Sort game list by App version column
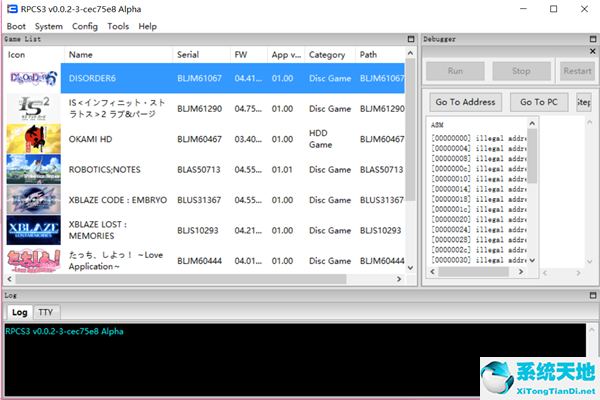The width and height of the screenshot is (600, 400). [x=286, y=55]
